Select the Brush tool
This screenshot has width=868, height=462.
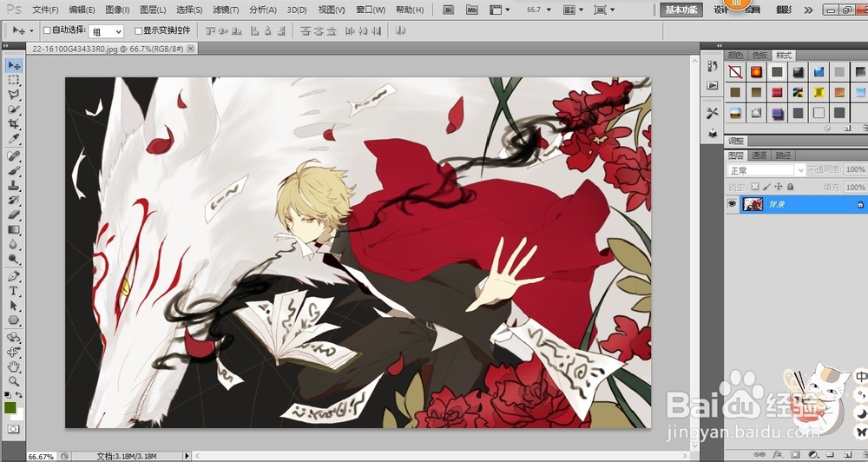tap(14, 170)
